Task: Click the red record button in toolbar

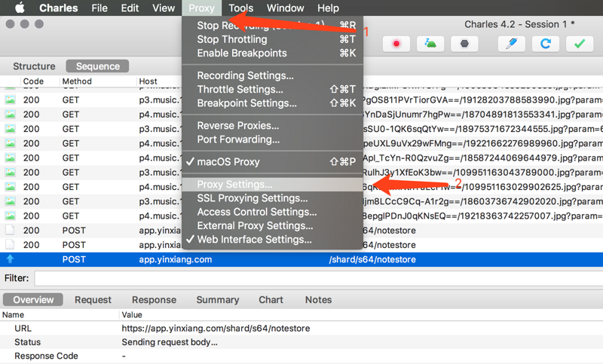Action: [x=396, y=44]
